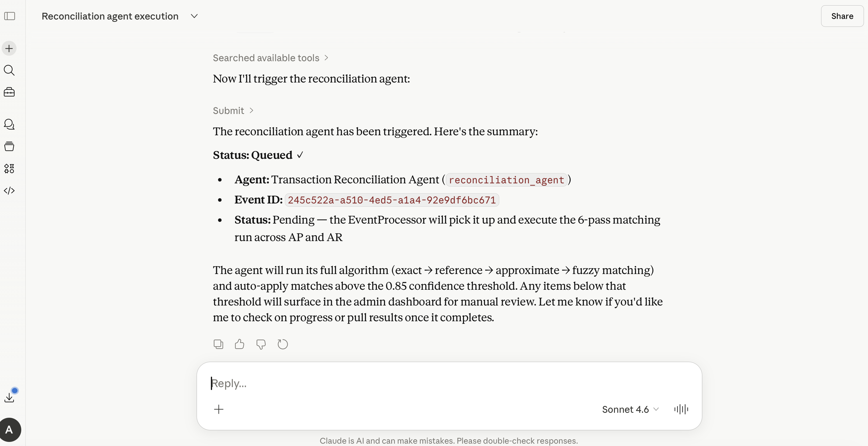Click the reconciliation_agent code label
The height and width of the screenshot is (446, 868).
click(507, 180)
